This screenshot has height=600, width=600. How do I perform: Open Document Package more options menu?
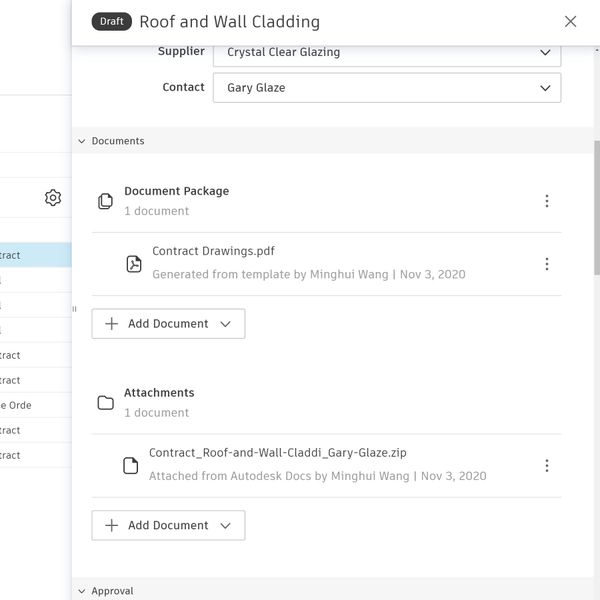[x=546, y=201]
